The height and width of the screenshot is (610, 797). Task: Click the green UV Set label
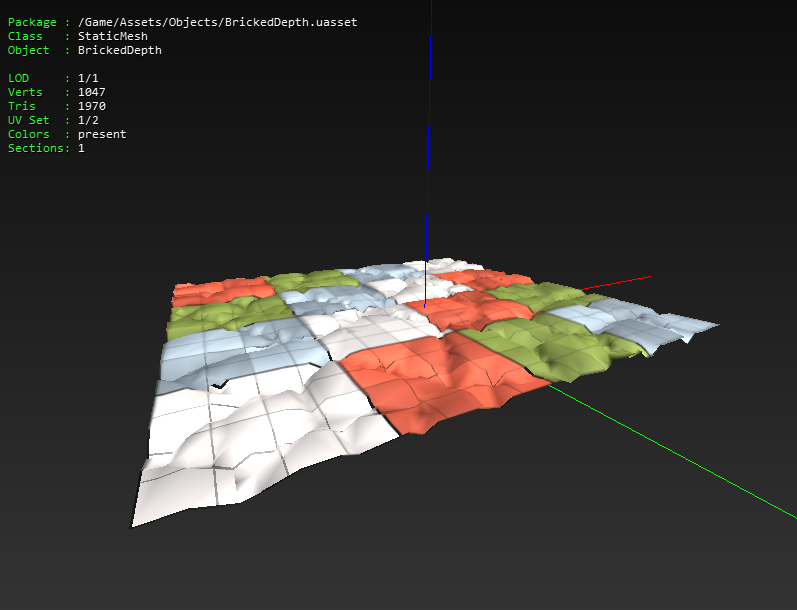[28, 120]
